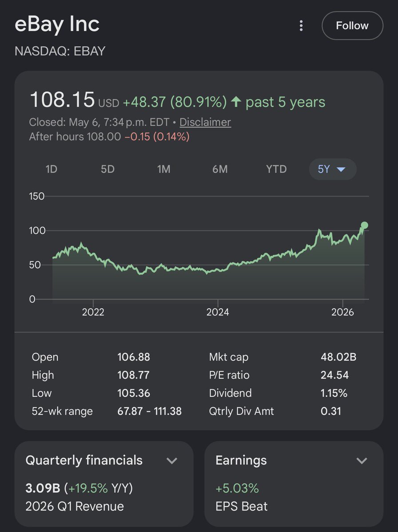The image size is (398, 532).
Task: Click the High value 108.77
Action: (133, 375)
